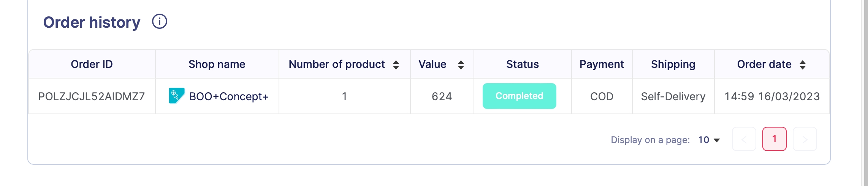
Task: Click the Completed status badge
Action: (x=519, y=96)
